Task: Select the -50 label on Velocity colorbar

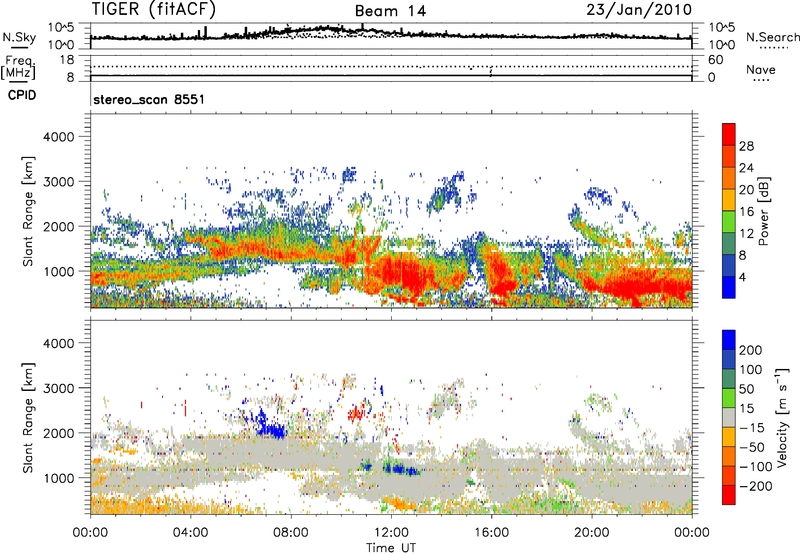Action: [752, 447]
